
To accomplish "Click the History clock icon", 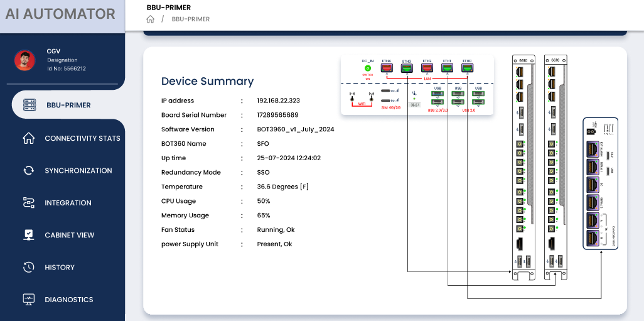I will pos(29,268).
